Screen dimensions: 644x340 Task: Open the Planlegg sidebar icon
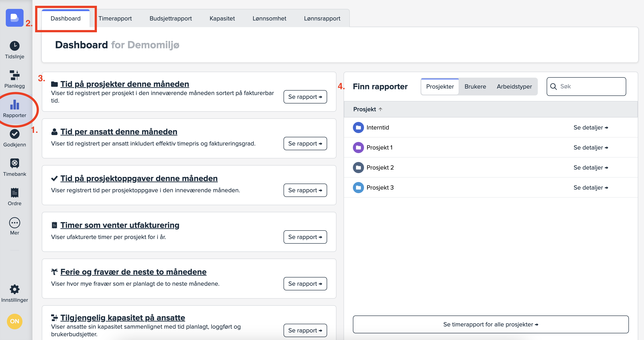click(14, 75)
